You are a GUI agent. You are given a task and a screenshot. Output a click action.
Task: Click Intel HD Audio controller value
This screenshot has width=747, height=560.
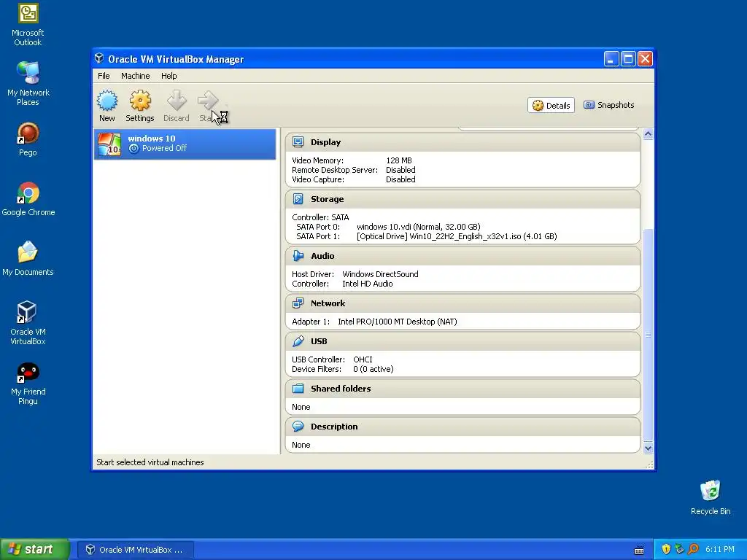pos(368,284)
